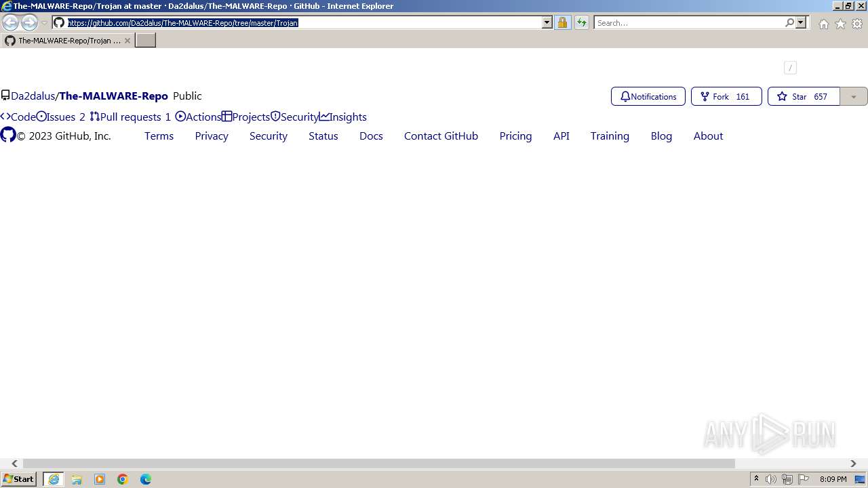The height and width of the screenshot is (488, 868).
Task: Click the horizontal scrollbar left arrow
Action: pos(14,464)
